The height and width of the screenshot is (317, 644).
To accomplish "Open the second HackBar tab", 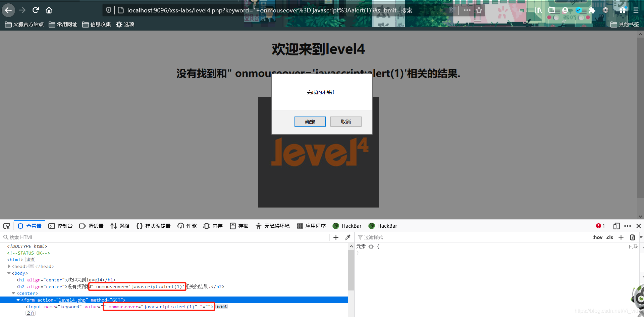I will pos(383,226).
